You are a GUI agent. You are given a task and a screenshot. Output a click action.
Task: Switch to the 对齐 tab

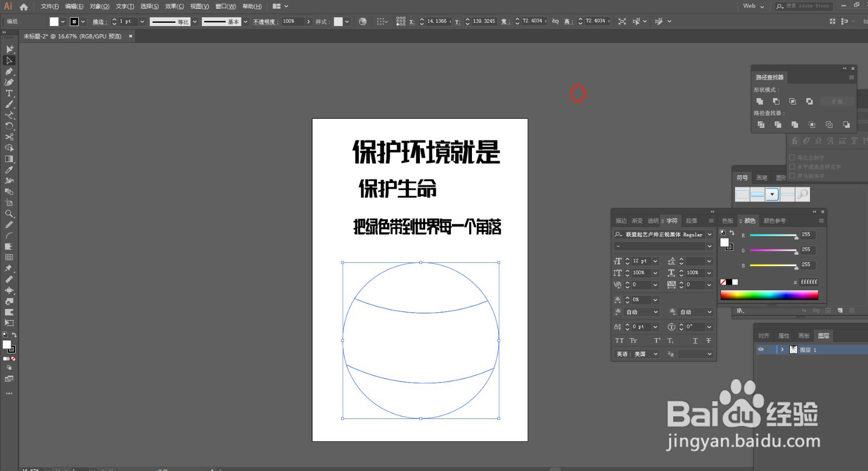(764, 336)
